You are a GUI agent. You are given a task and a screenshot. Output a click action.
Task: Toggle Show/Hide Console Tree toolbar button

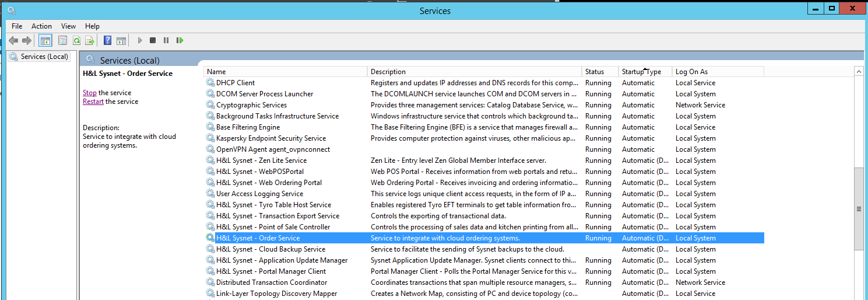[x=45, y=40]
